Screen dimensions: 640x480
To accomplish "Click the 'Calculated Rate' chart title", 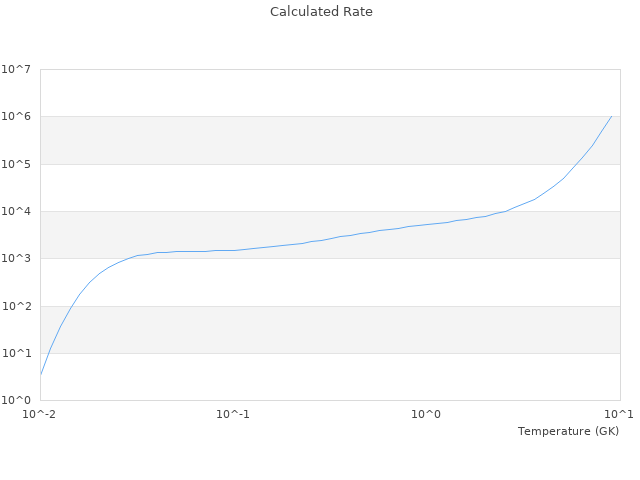I will 320,12.
